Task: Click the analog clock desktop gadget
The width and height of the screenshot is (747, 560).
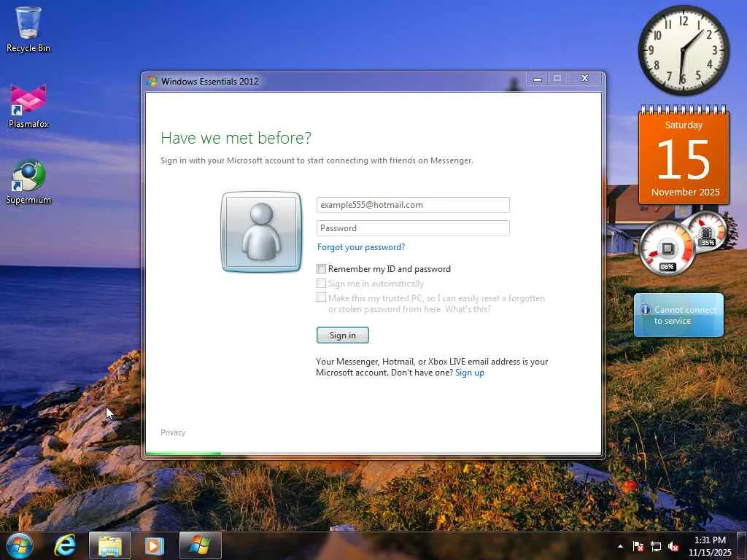Action: coord(683,50)
